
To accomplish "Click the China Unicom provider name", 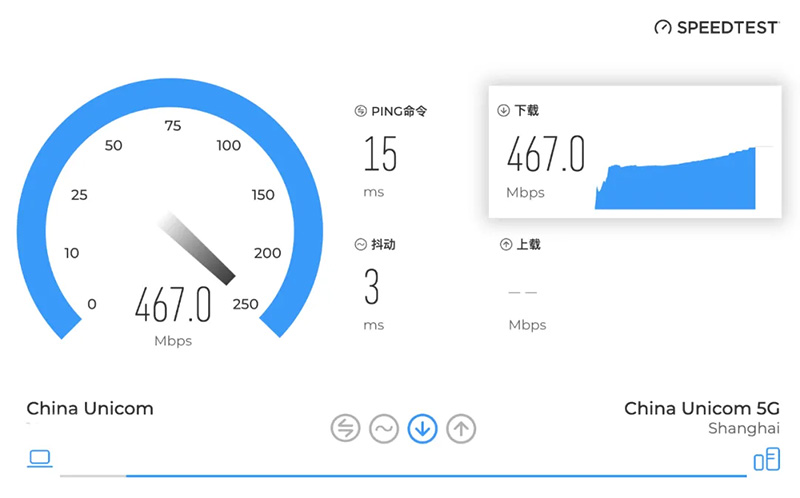I will point(90,408).
